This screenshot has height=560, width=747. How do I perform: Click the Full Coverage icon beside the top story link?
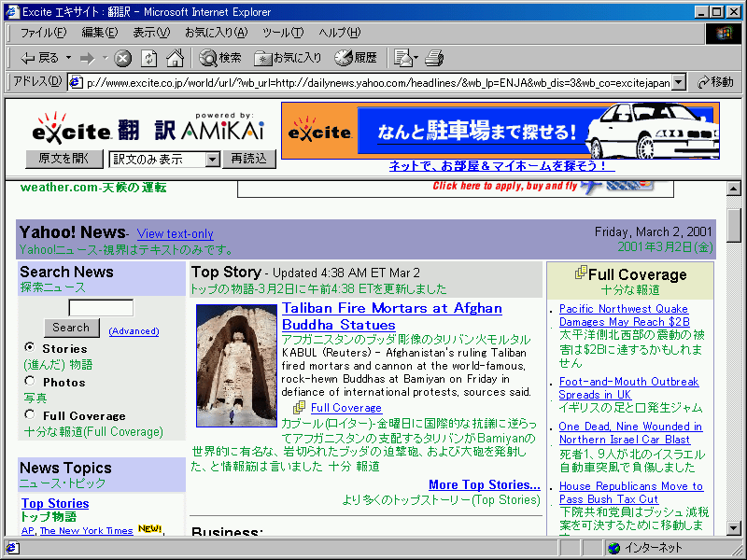pyautogui.click(x=299, y=407)
